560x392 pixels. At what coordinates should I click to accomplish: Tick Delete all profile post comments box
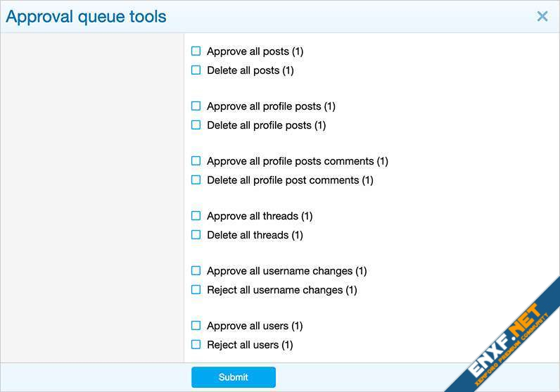point(196,180)
